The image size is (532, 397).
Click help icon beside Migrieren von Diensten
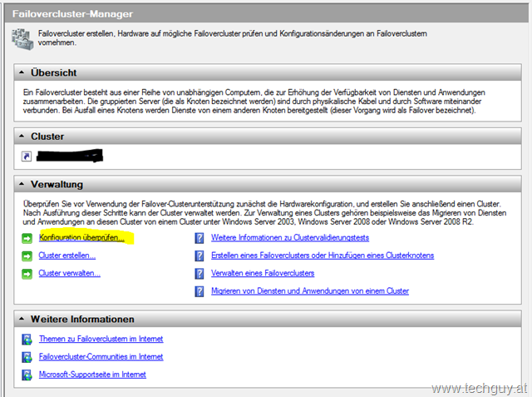pos(199,291)
